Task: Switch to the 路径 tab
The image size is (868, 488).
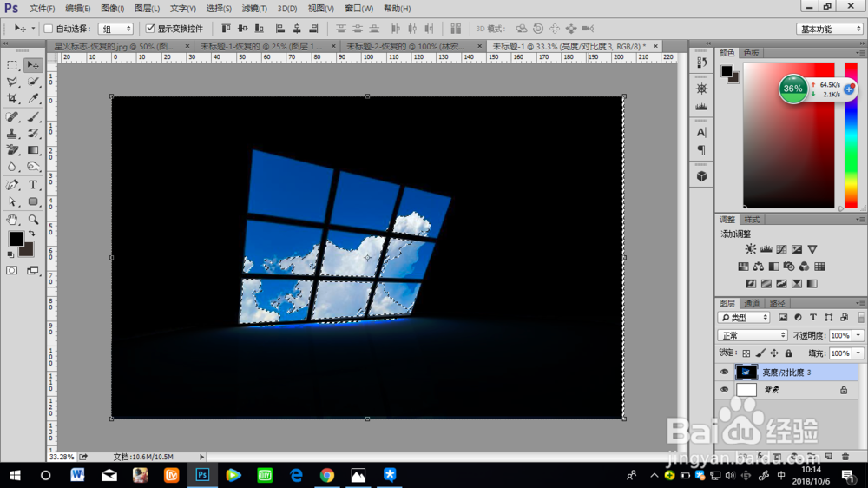Action: coord(777,303)
